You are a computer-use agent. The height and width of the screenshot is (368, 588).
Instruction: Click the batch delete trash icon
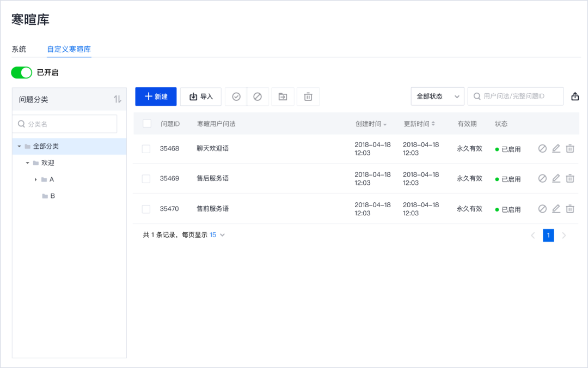point(308,96)
